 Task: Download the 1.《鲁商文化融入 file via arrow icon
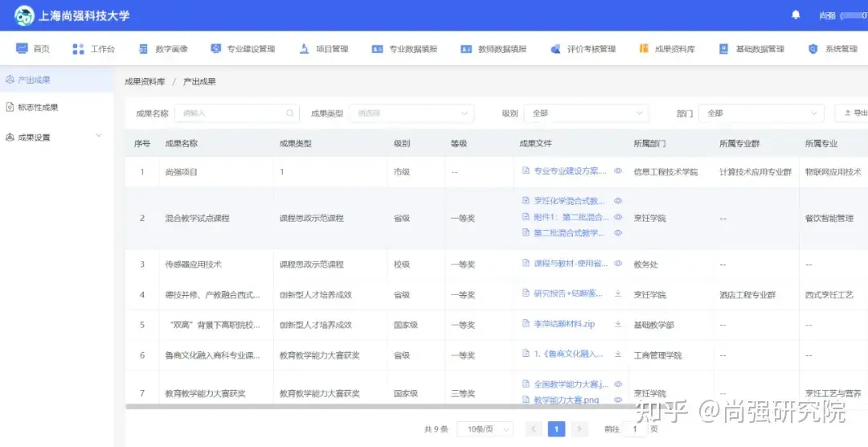click(618, 354)
